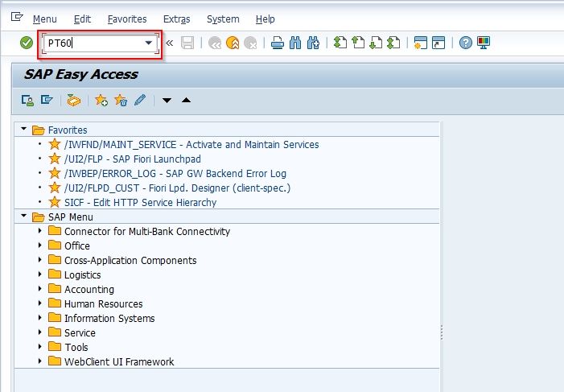Screen dimensions: 564x392
Task: Open the Help question mark icon
Action: 466,43
